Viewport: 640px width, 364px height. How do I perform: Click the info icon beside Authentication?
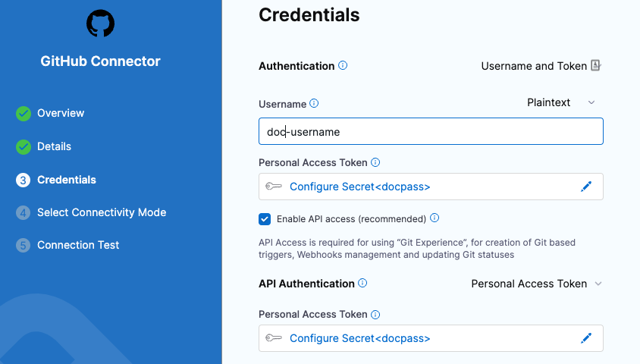(x=343, y=66)
